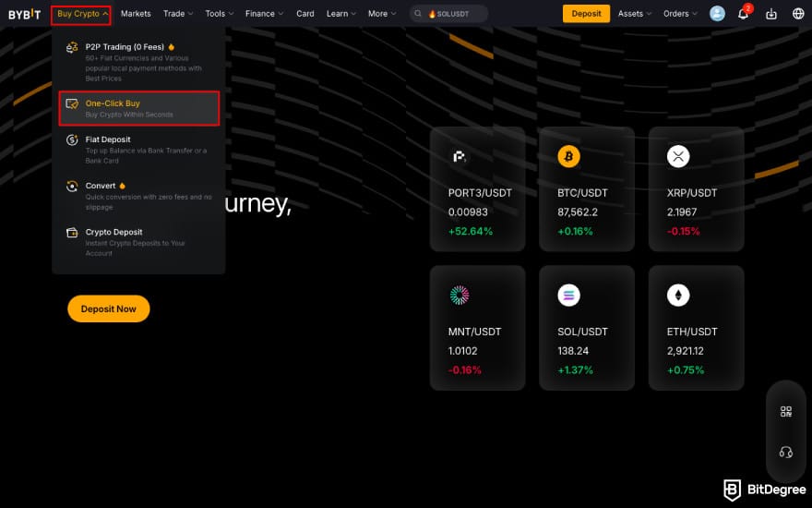The image size is (812, 508).
Task: Click the Deposit button in header
Action: (586, 14)
